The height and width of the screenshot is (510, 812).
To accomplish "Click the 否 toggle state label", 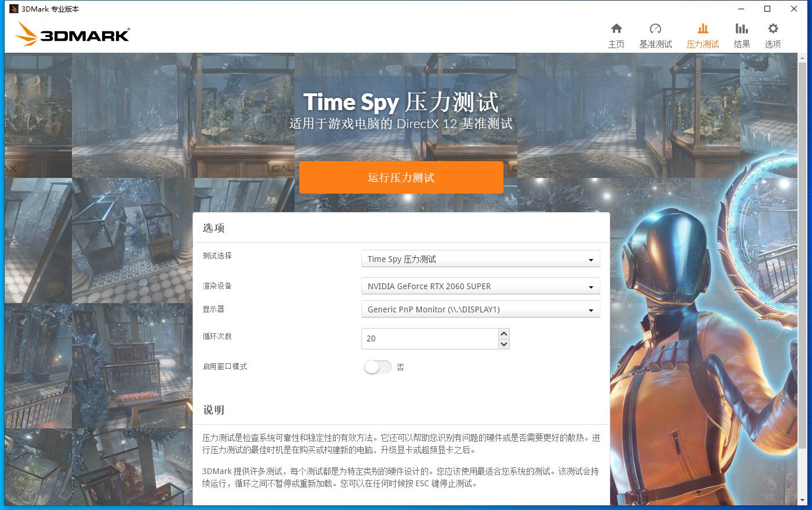I will [x=400, y=367].
